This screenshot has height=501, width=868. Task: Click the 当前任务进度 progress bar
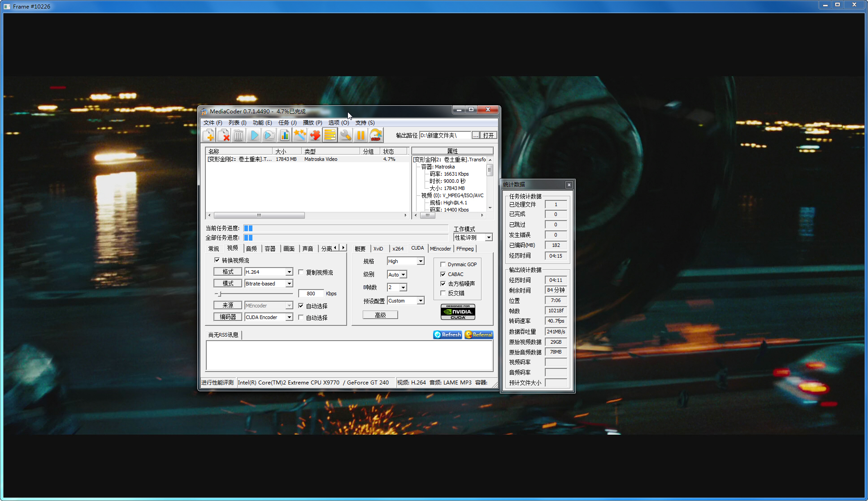346,228
